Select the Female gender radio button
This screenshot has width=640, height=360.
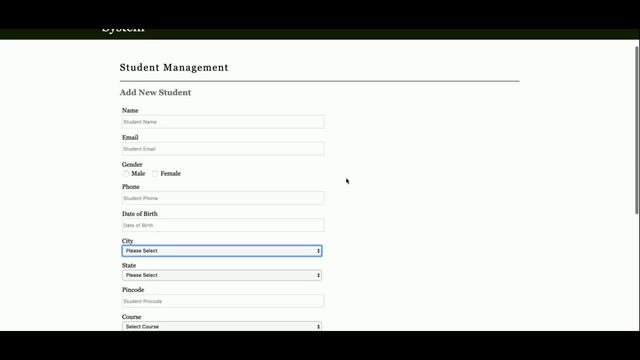point(155,174)
